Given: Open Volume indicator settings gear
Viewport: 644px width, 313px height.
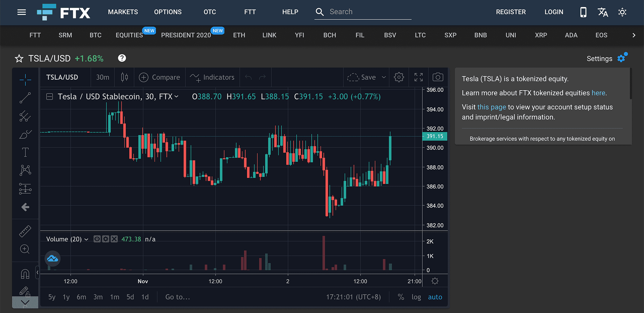Looking at the screenshot, I should pos(105,239).
